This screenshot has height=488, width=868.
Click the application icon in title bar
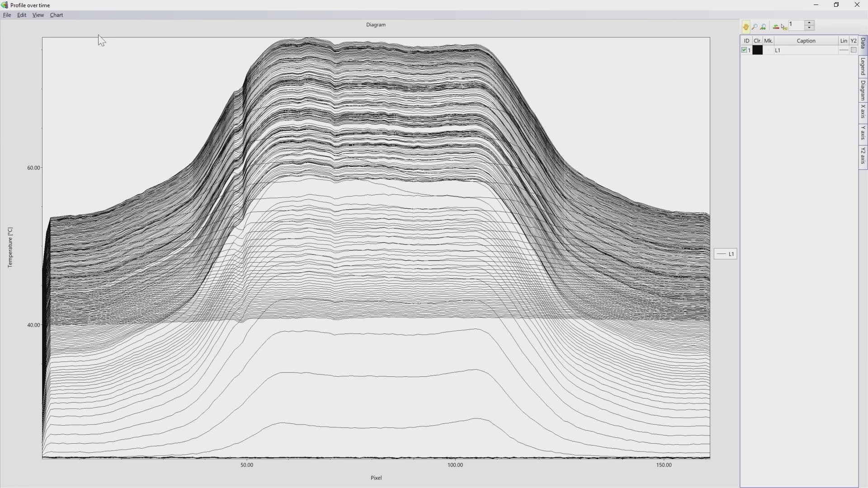pos(5,5)
